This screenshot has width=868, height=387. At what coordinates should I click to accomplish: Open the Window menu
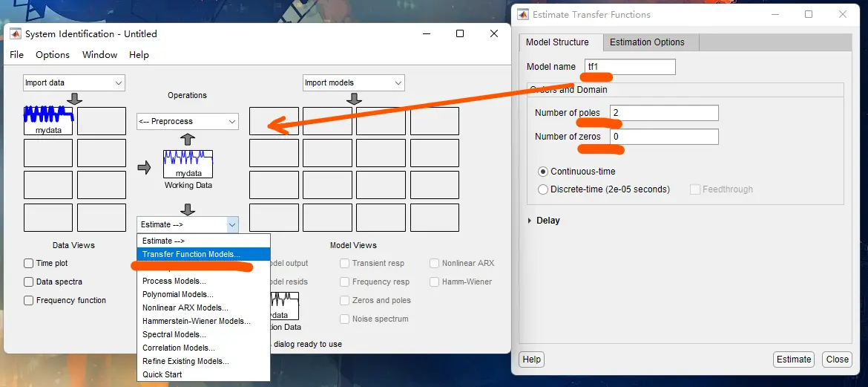click(99, 55)
